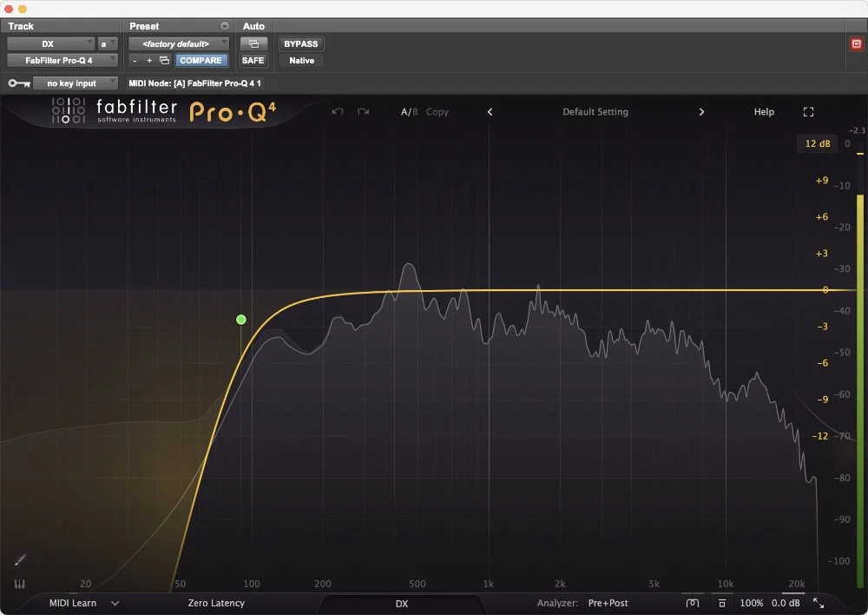Click the phase invert icon
The width and height of the screenshot is (868, 615).
click(x=692, y=603)
